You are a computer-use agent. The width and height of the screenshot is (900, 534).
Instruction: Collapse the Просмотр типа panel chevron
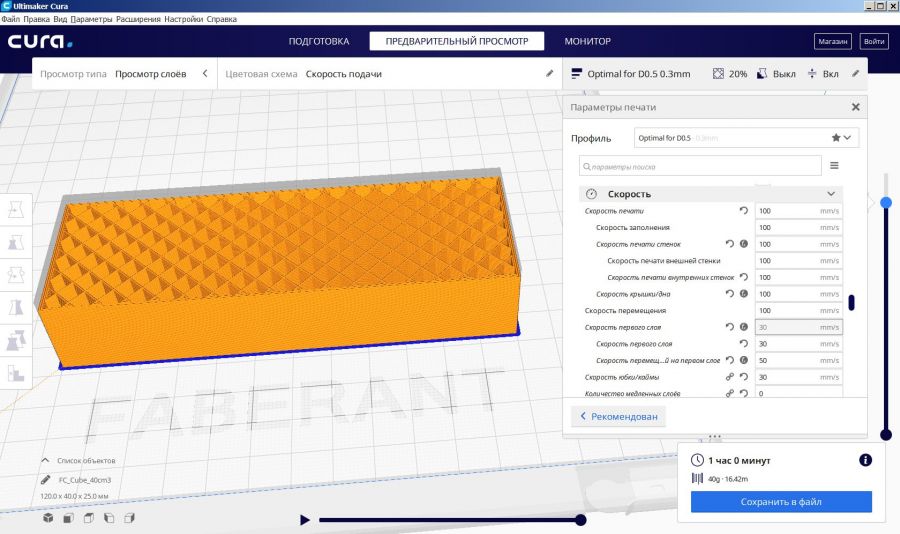205,73
